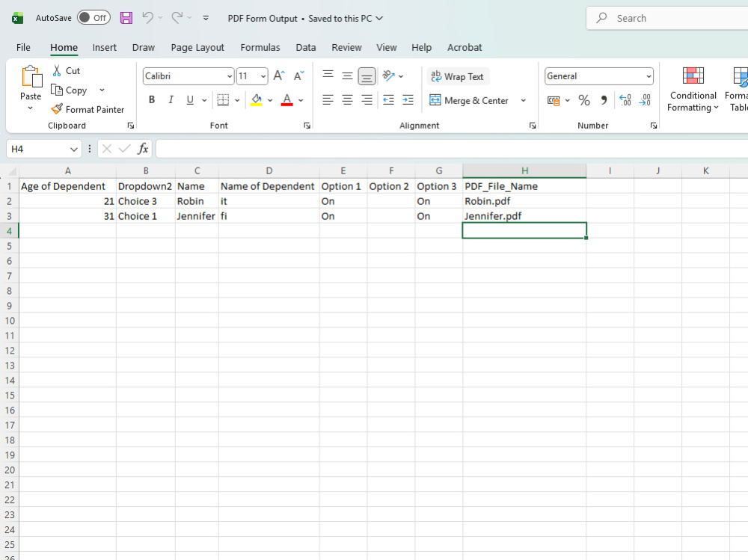Click into the formula bar

pos(451,149)
